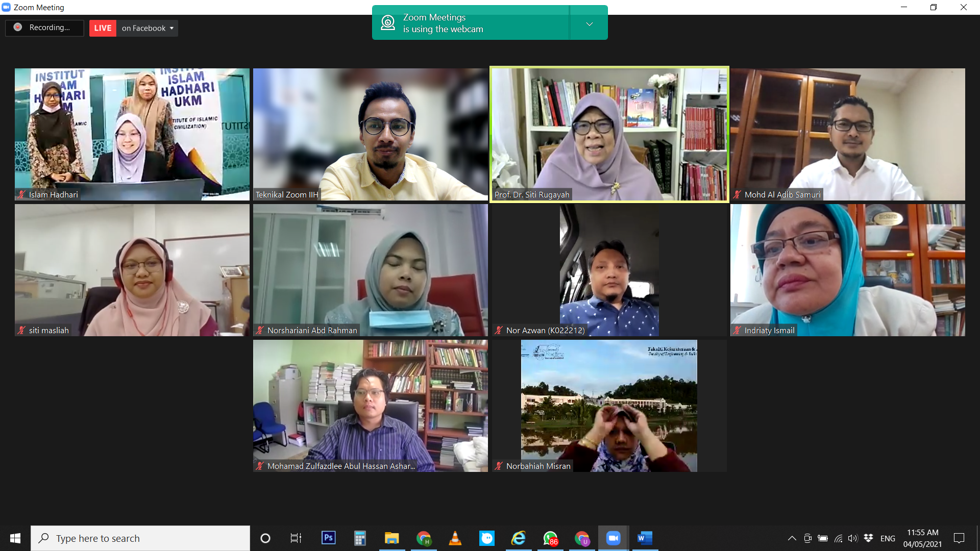Select the Teknikal Zoom IIH video tile
The image size is (980, 551).
pyautogui.click(x=370, y=134)
